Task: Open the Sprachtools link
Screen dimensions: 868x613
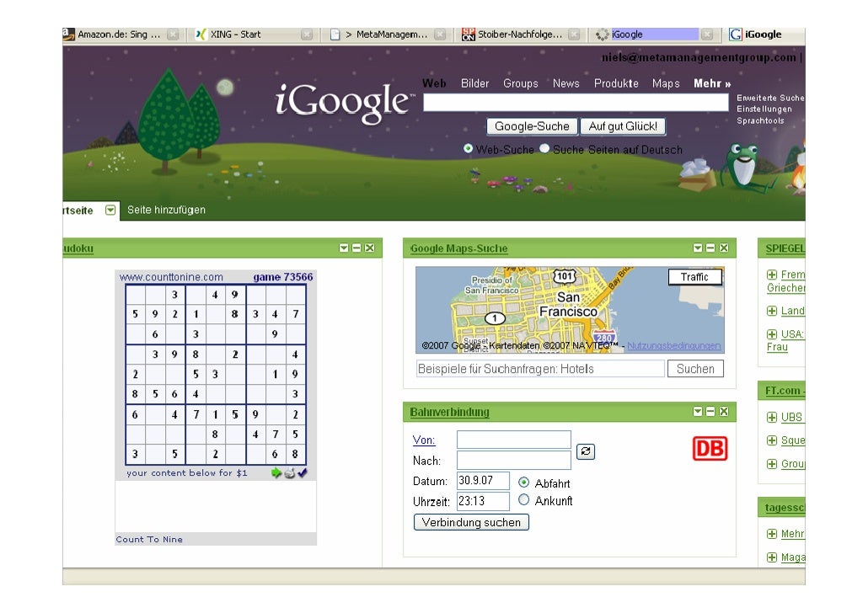Action: pyautogui.click(x=760, y=120)
